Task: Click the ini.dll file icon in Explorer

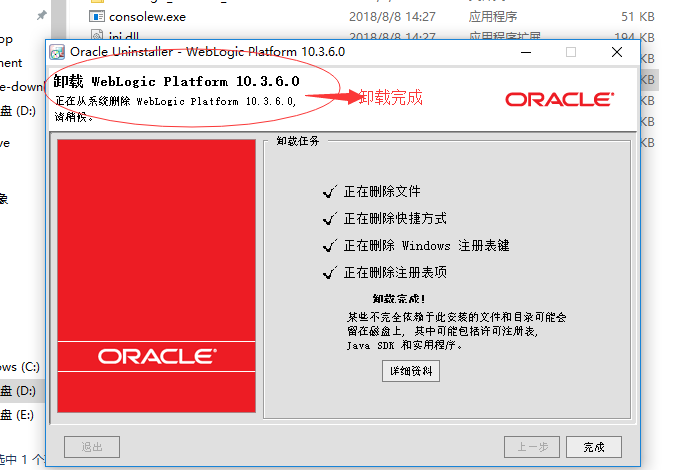Action: [x=97, y=35]
